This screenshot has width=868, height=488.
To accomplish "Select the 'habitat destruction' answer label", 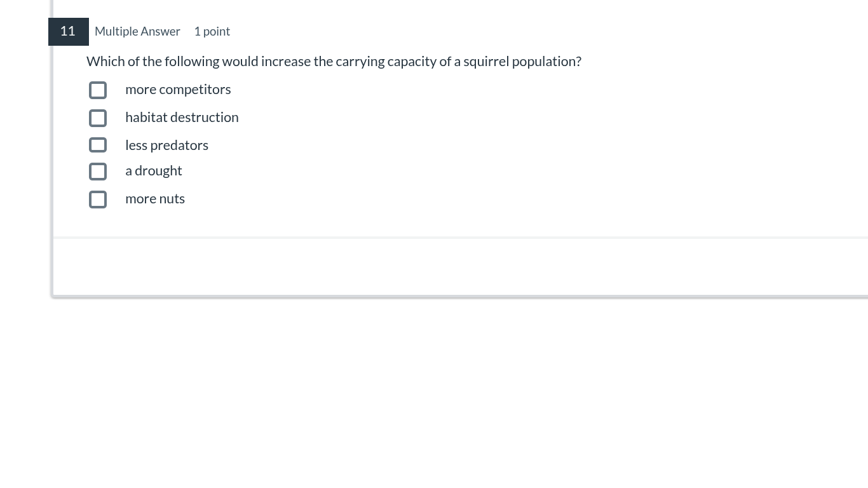I will 182,117.
